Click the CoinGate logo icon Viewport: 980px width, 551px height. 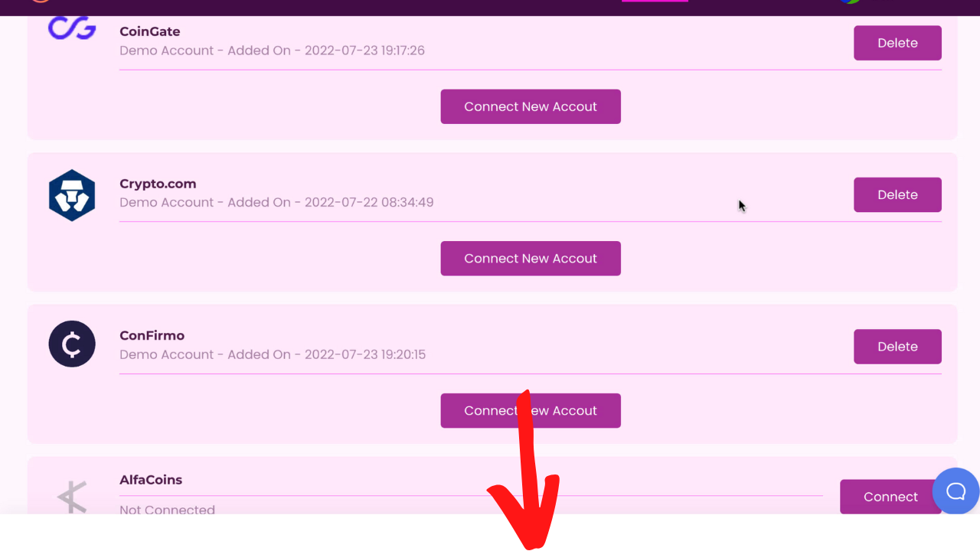pos(72,28)
